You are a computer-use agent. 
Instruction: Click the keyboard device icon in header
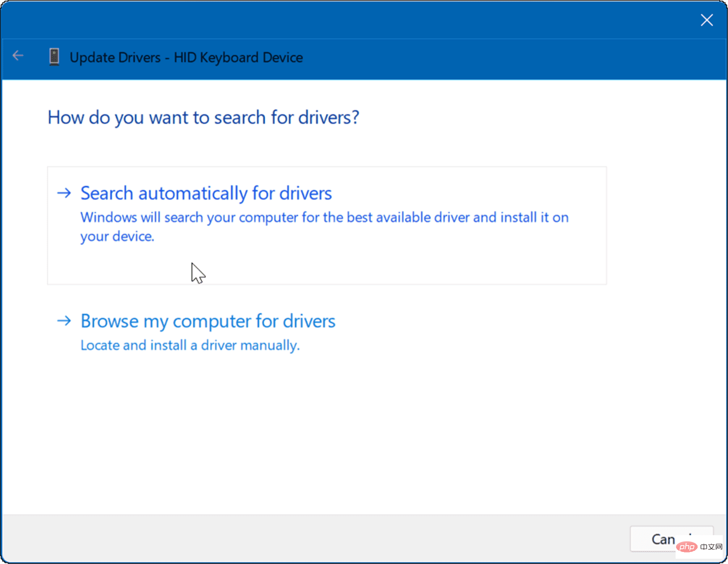click(54, 57)
